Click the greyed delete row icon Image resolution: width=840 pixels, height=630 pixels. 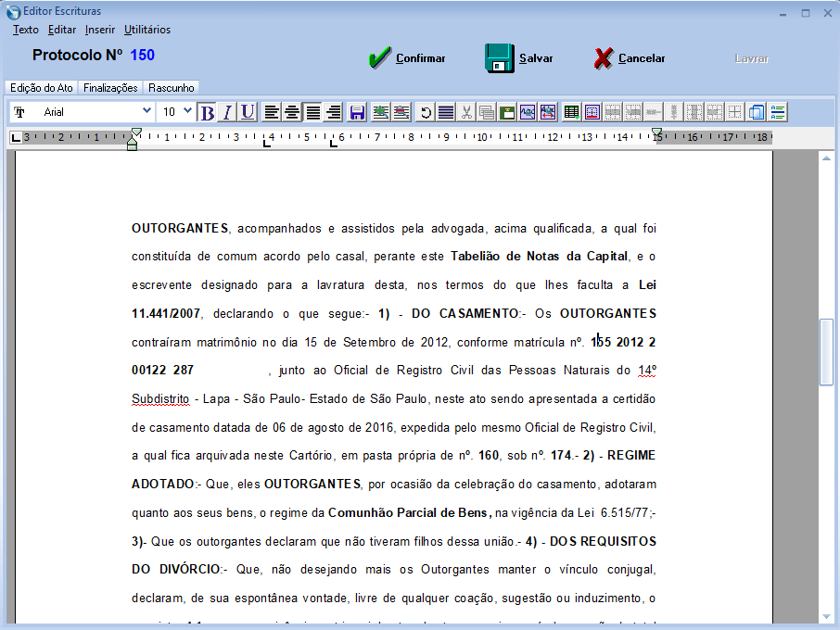(653, 112)
